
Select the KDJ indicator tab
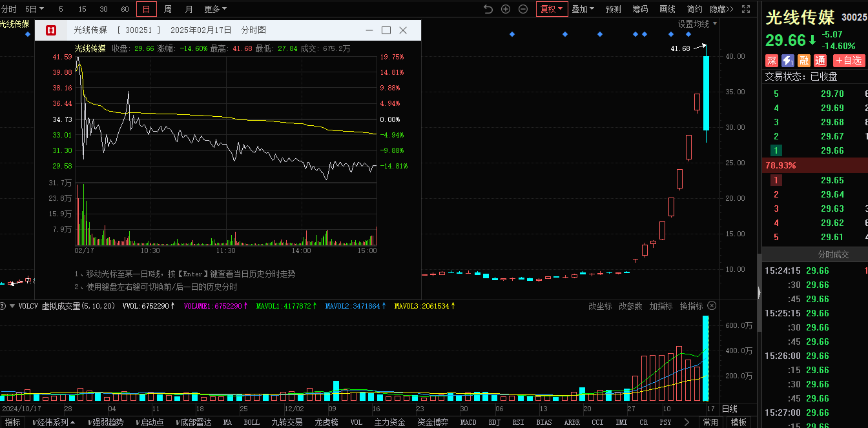(494, 422)
